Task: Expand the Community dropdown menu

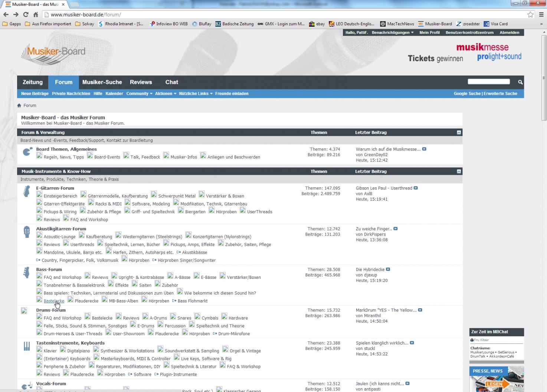Action: click(139, 93)
